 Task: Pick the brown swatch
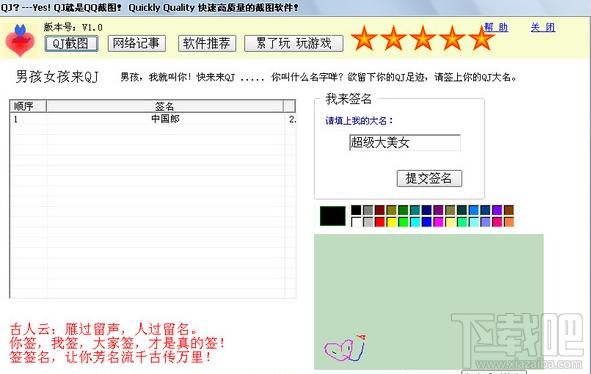509,210
